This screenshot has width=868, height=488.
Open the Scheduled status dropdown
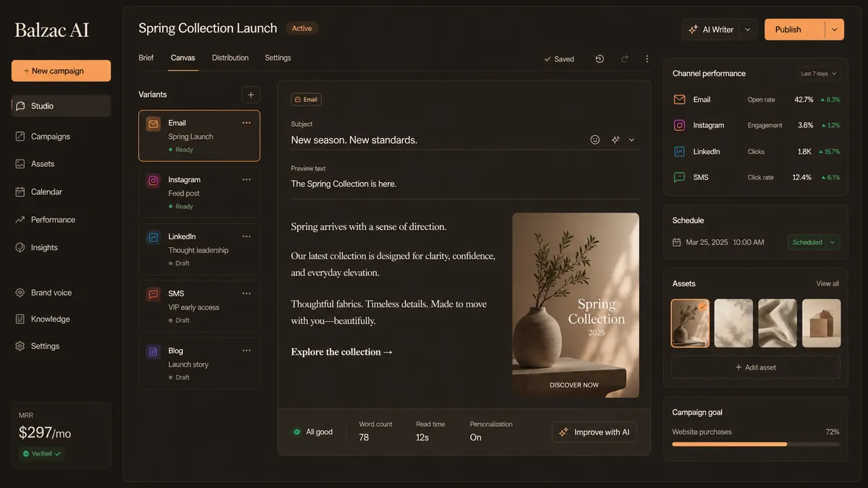click(x=814, y=242)
